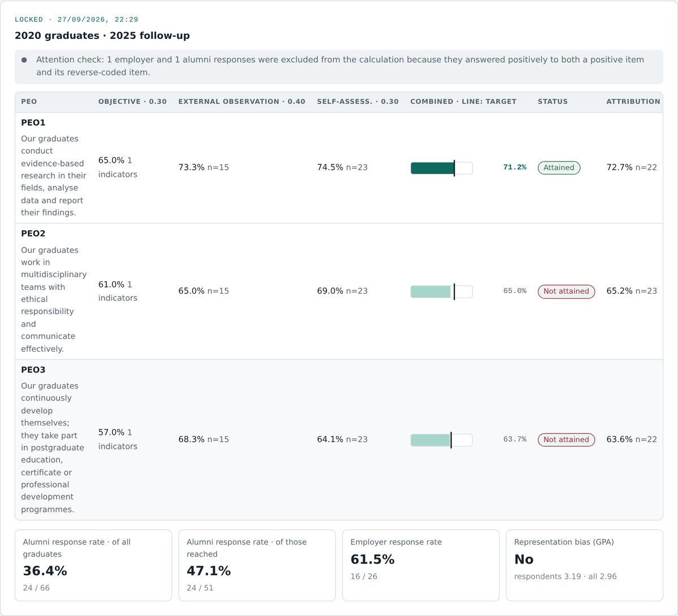The height and width of the screenshot is (616, 678).
Task: Click the PEO column header
Action: [29, 102]
